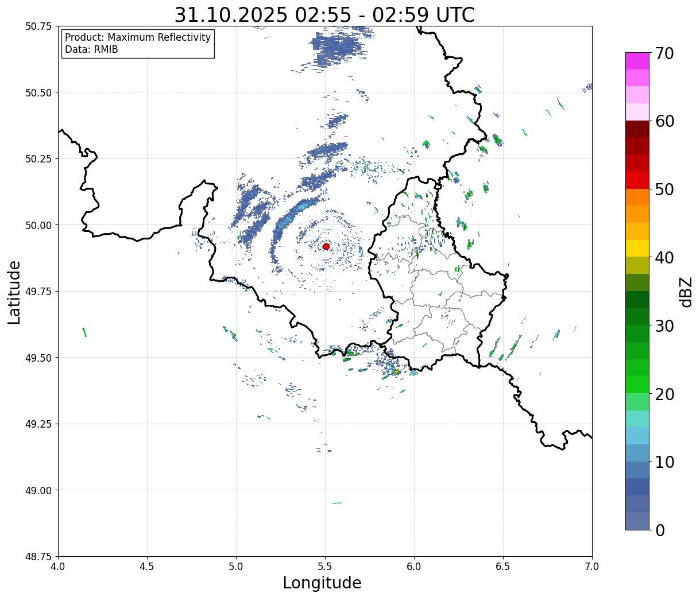The height and width of the screenshot is (597, 700).
Task: Click the blue 10 dBZ colorbar segment
Action: click(x=637, y=453)
